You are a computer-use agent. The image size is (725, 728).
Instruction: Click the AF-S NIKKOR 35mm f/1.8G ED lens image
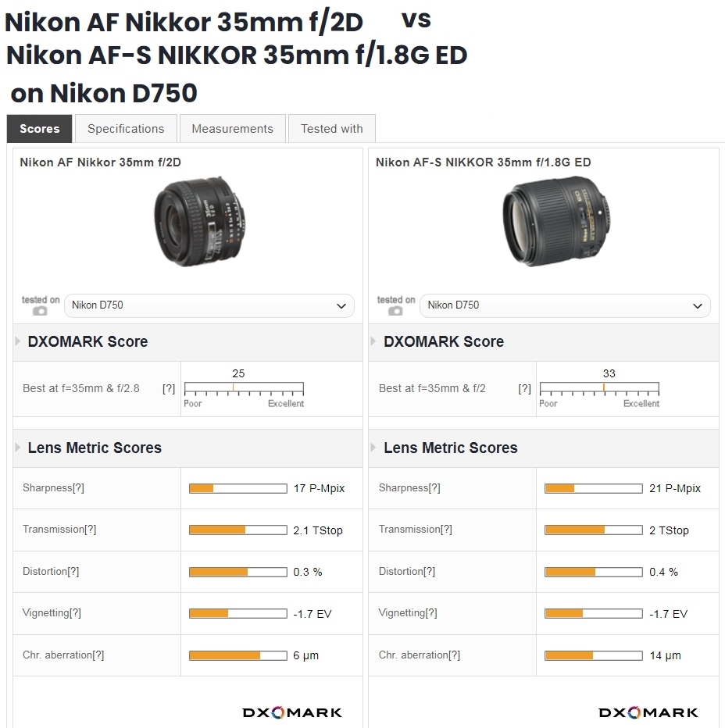[556, 221]
